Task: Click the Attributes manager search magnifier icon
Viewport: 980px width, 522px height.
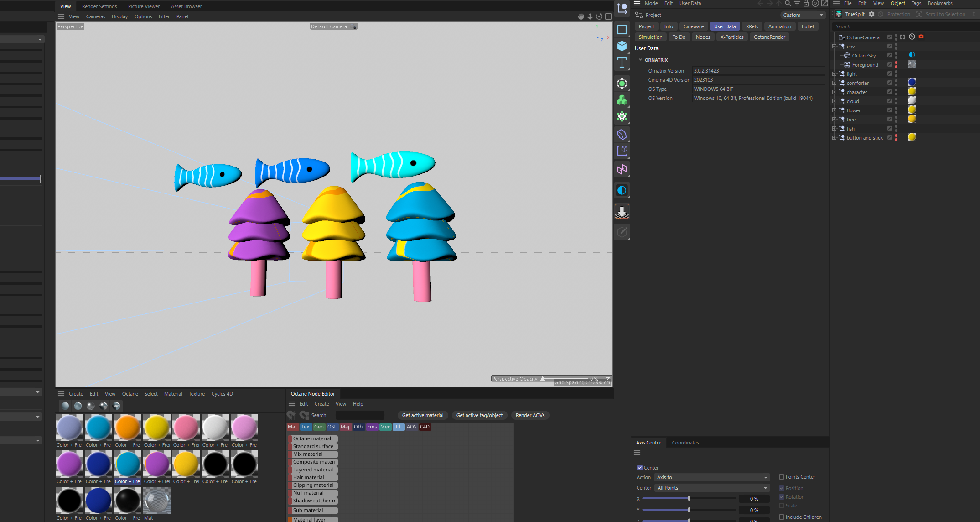Action: (788, 4)
